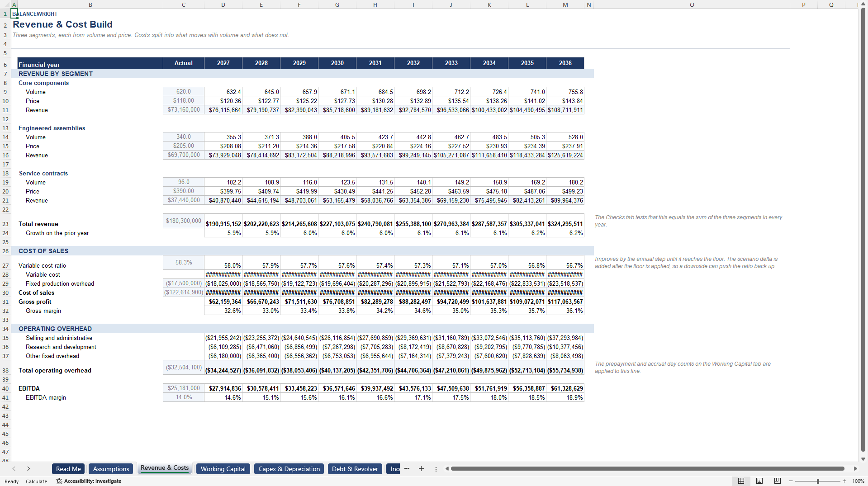The image size is (868, 486).
Task: Select the 'Service contracts' label
Action: (x=43, y=173)
